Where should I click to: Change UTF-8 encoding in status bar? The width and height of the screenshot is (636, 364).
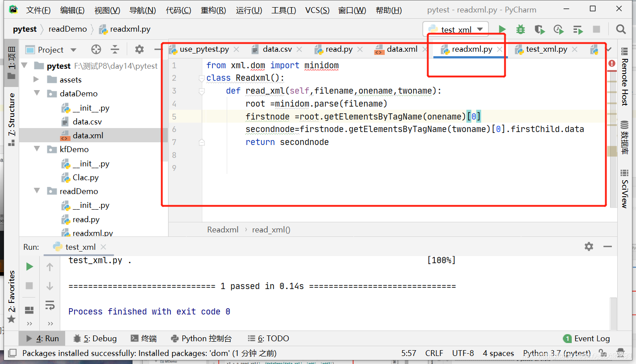click(463, 353)
